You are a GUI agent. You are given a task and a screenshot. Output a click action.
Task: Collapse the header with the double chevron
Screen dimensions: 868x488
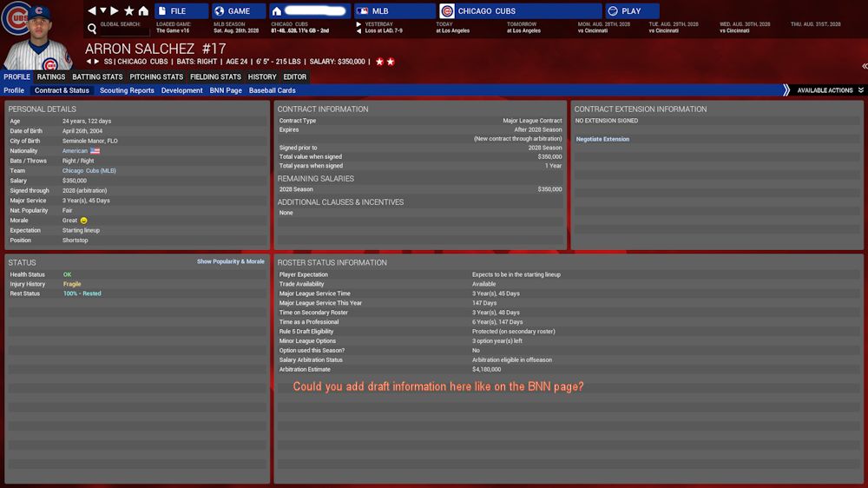pos(865,66)
